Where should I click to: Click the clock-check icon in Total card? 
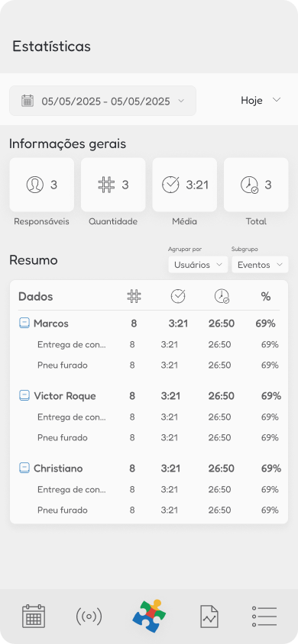point(249,185)
